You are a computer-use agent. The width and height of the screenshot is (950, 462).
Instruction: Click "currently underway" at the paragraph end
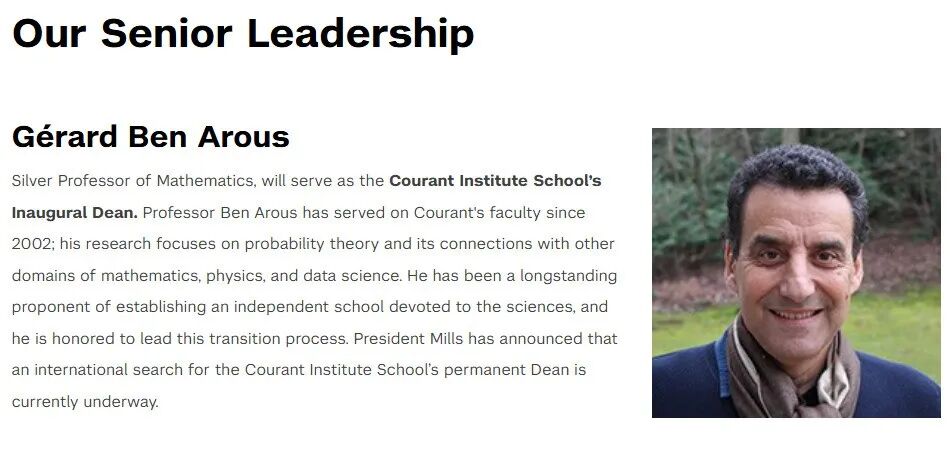pos(85,402)
